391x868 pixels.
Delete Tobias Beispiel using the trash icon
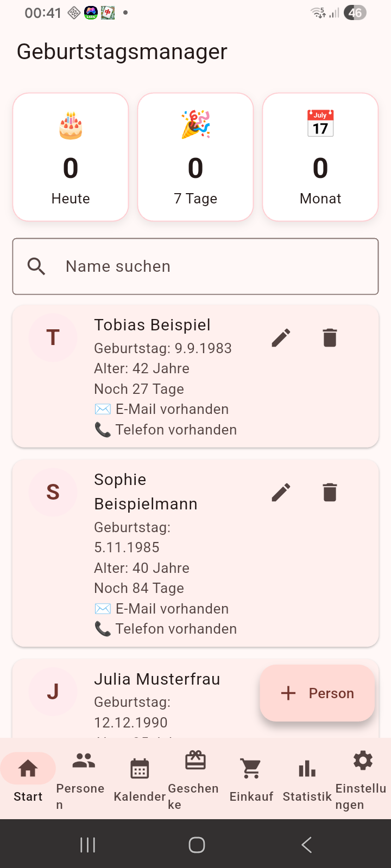pyautogui.click(x=330, y=338)
